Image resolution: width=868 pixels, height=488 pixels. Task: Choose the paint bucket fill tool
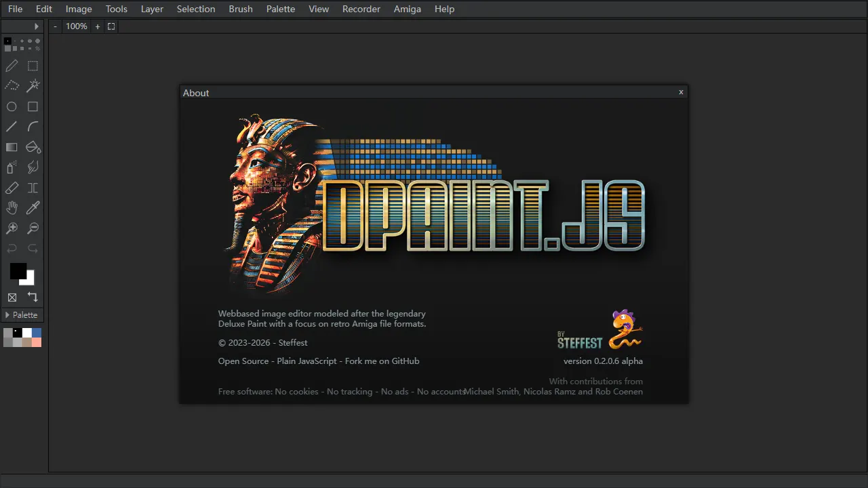33,147
